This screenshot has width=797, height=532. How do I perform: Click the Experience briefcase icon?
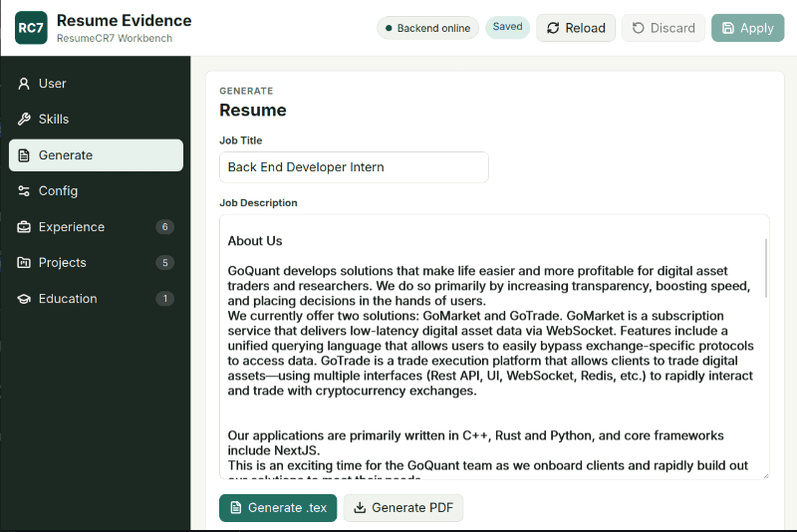pos(23,227)
